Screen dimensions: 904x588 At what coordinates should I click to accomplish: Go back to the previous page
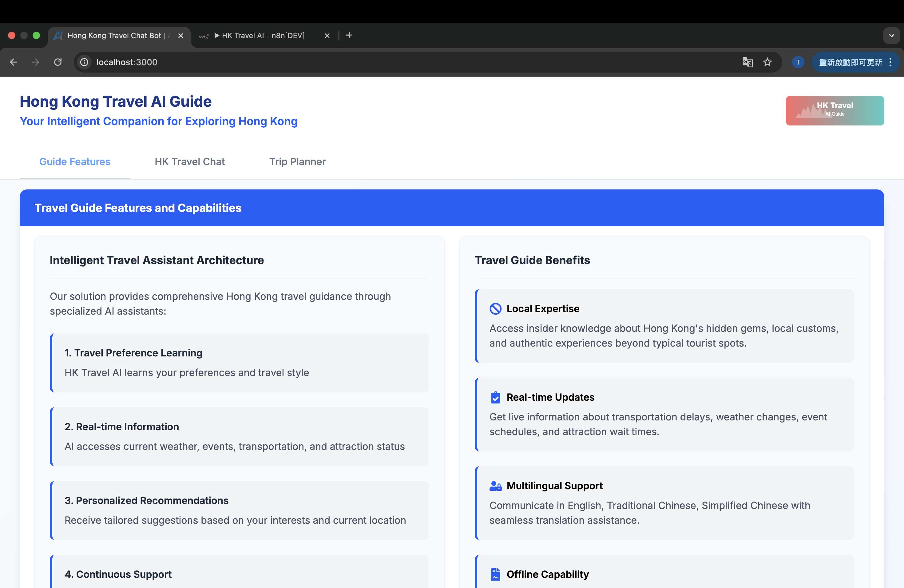pos(14,62)
